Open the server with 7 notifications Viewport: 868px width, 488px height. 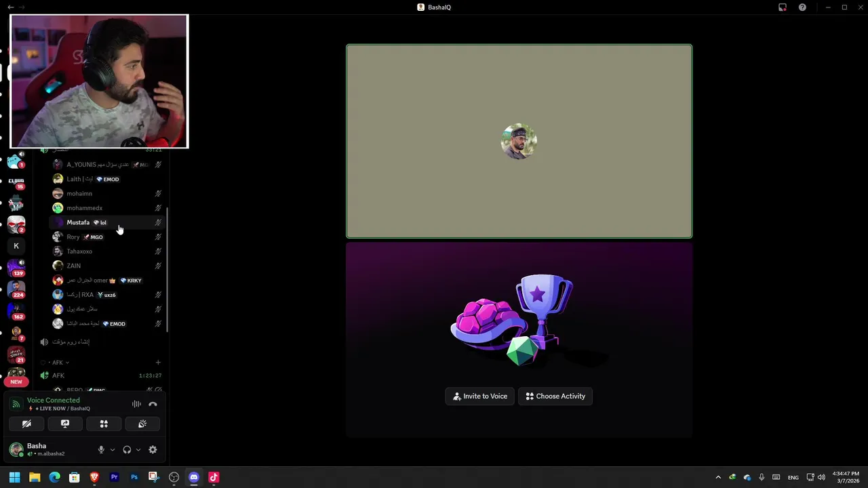(x=16, y=333)
